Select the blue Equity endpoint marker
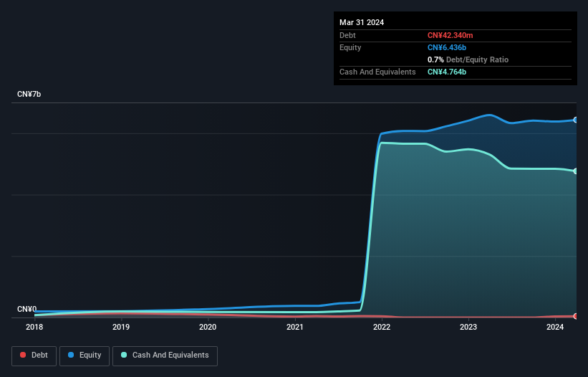 [x=576, y=120]
